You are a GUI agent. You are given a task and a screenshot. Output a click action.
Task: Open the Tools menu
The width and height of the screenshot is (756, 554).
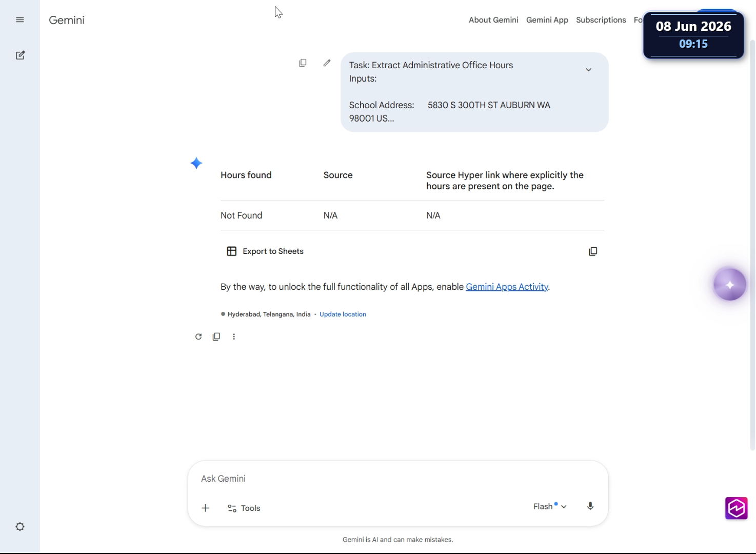[244, 508]
